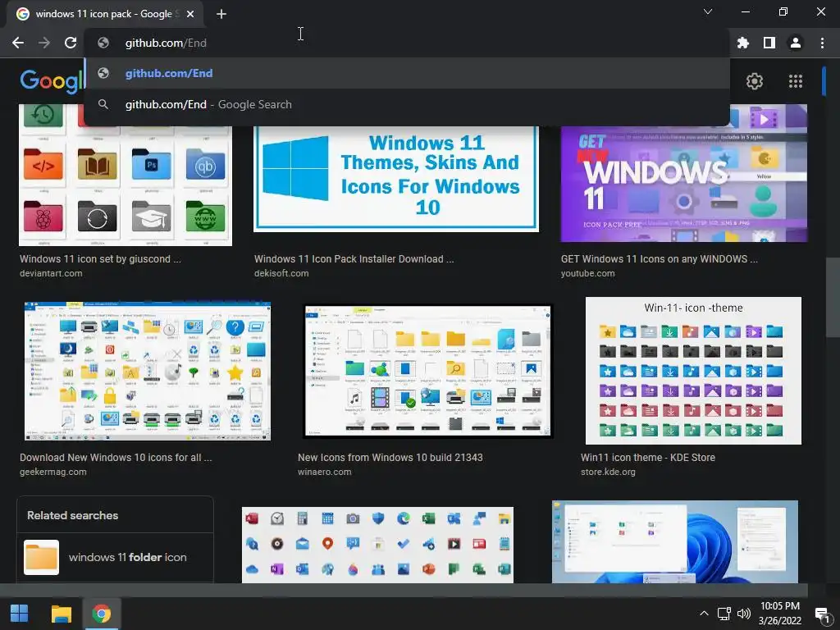Viewport: 840px width, 630px height.
Task: Click winaero.com source link
Action: coord(324,472)
